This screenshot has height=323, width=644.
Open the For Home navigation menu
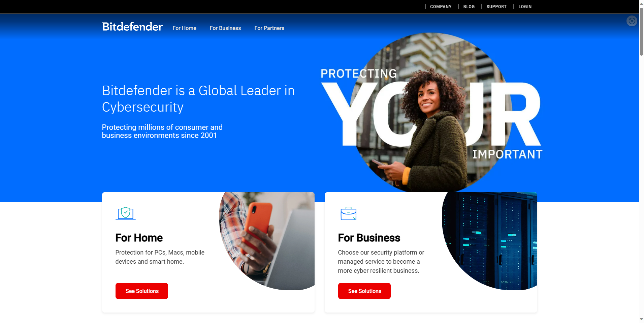tap(184, 28)
